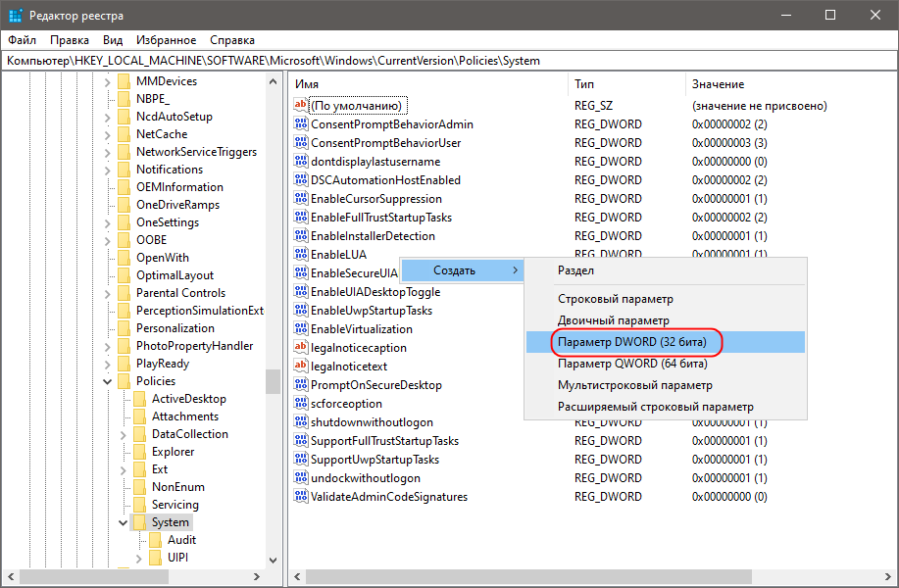Expand the PhotoPropertyHandler tree node
899x588 pixels.
pos(107,347)
